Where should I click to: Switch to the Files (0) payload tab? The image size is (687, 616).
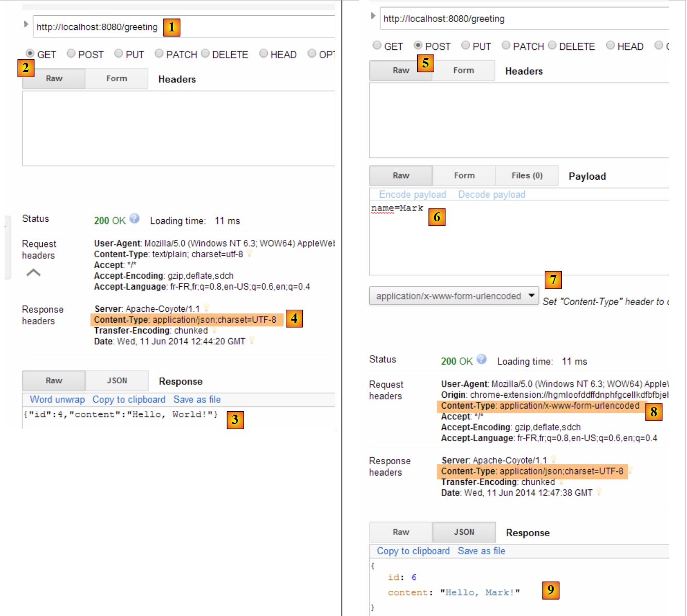[527, 175]
